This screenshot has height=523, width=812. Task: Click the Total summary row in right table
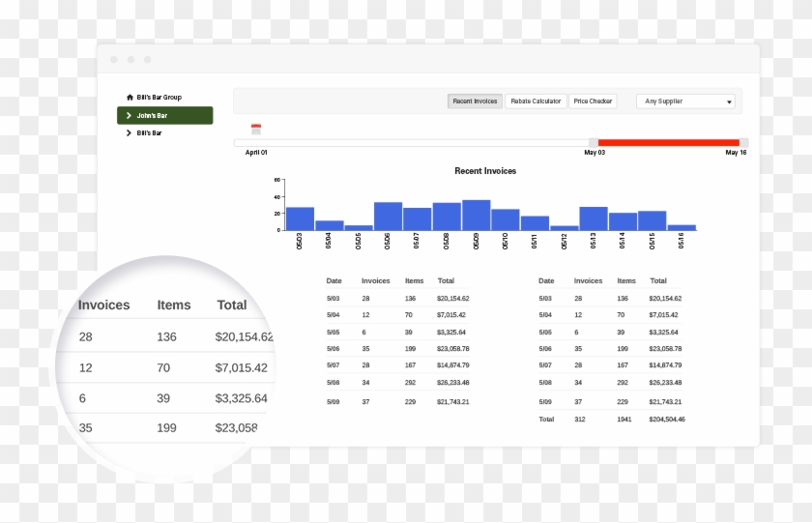[611, 420]
